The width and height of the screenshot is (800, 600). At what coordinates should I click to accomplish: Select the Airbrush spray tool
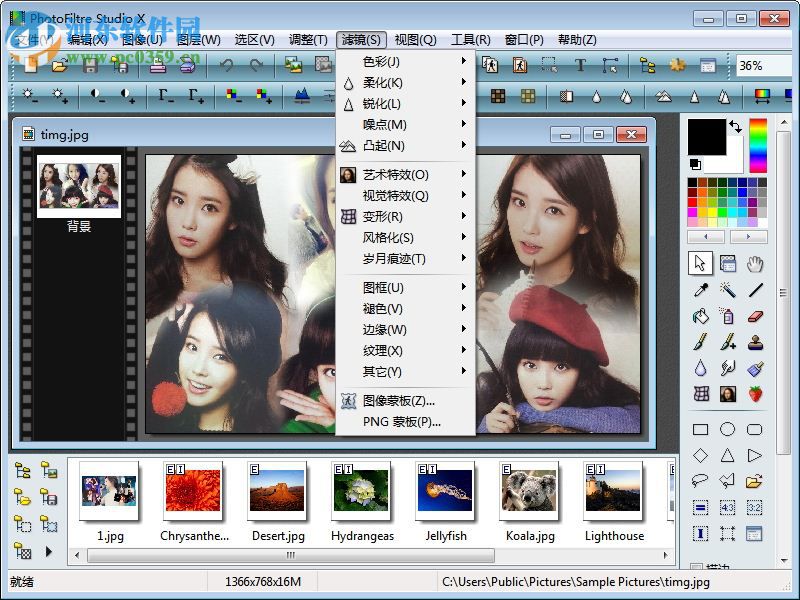click(727, 317)
